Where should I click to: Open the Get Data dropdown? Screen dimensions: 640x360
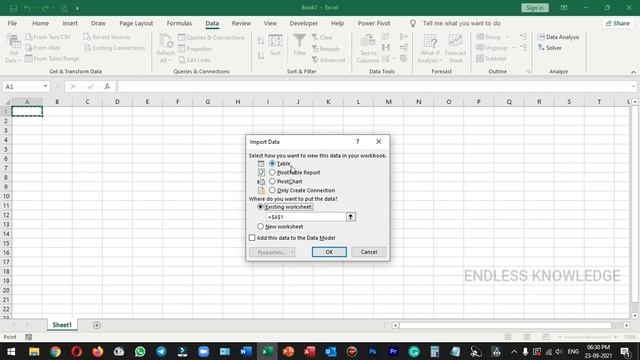coord(13,49)
